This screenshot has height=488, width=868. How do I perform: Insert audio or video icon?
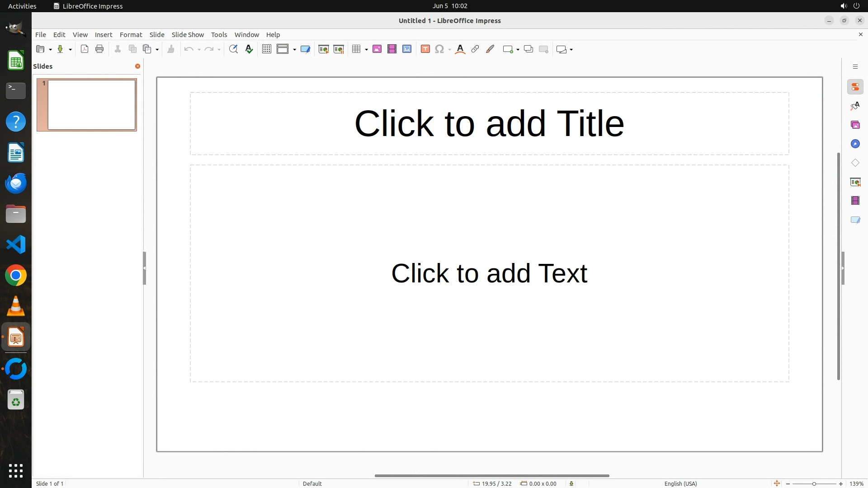click(392, 49)
